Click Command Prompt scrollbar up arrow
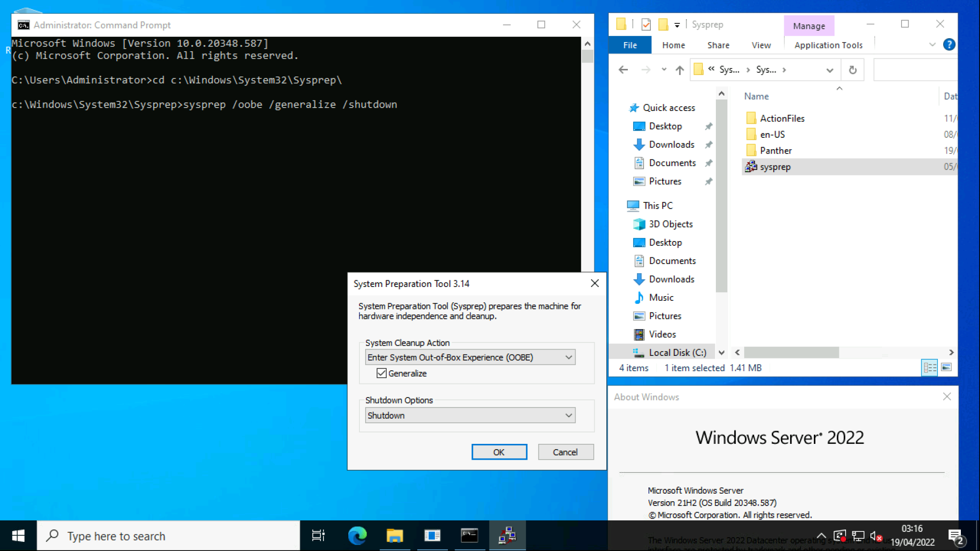The height and width of the screenshot is (551, 980). click(587, 44)
